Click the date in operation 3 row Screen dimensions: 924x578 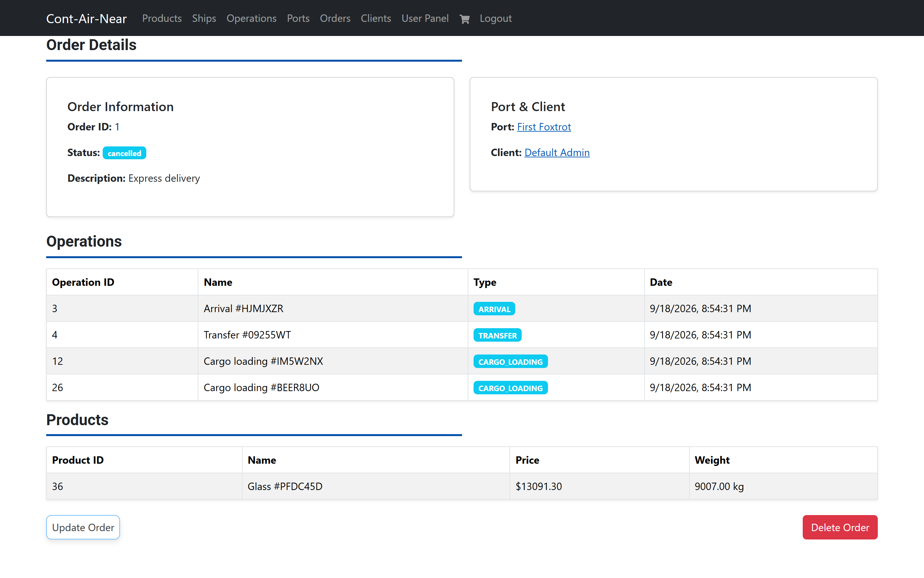[700, 309]
